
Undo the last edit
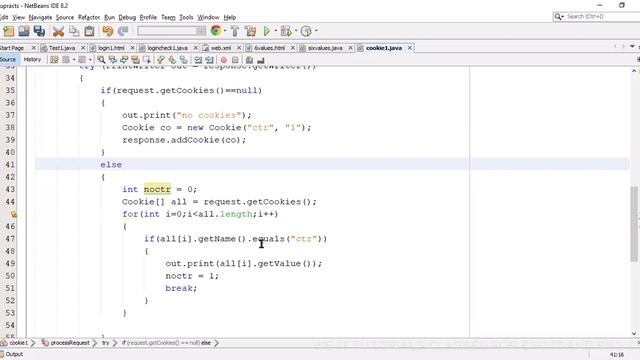click(107, 31)
